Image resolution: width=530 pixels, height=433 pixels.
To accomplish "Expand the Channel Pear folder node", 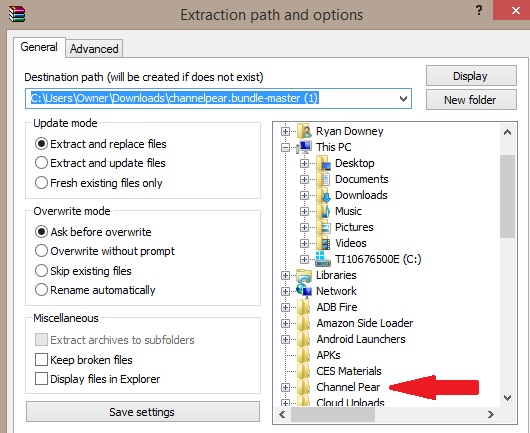I will pos(285,387).
